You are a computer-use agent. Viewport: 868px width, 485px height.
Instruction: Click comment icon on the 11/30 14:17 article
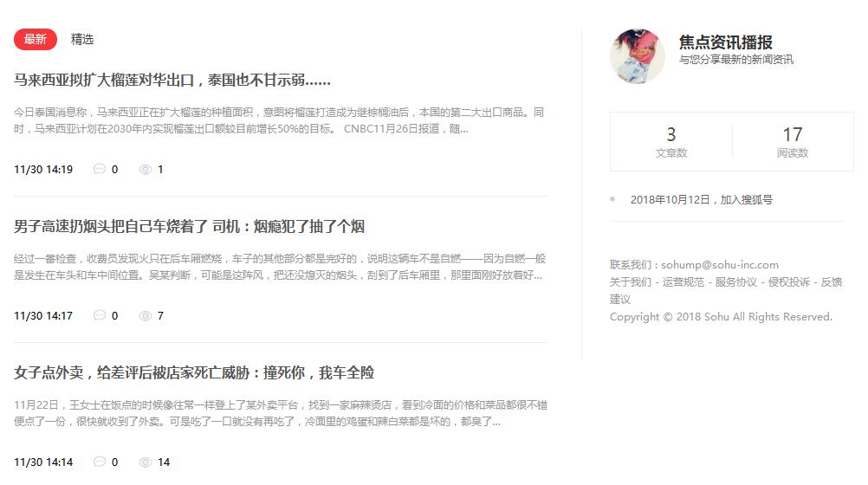100,315
